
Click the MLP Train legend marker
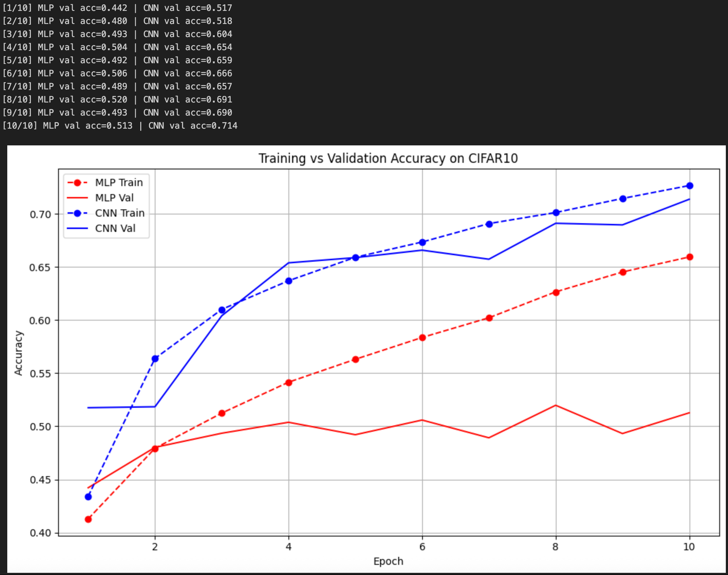(77, 183)
